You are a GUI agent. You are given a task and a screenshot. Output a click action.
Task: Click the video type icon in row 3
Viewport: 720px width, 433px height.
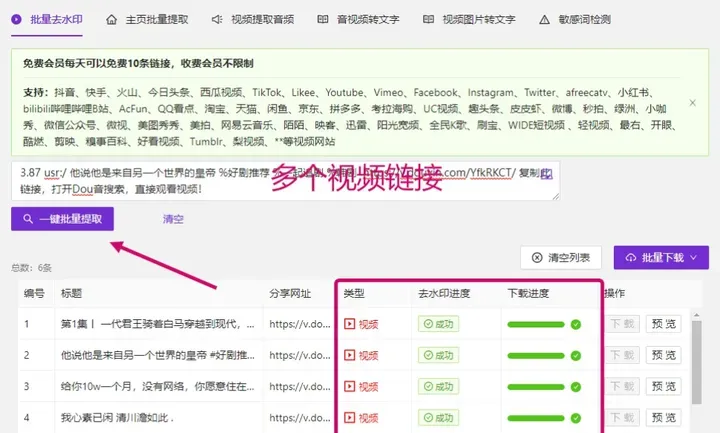(349, 387)
